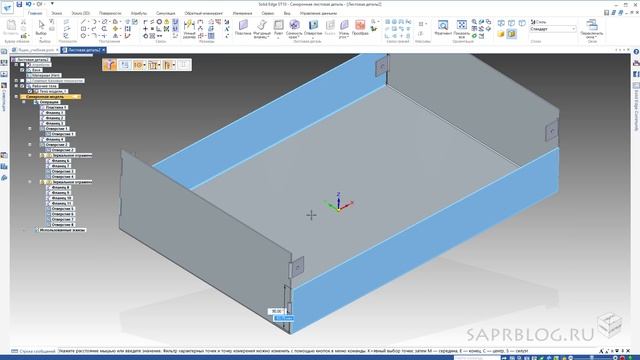Click the 30.00 dimension value field
The image size is (640, 360).
click(x=277, y=311)
